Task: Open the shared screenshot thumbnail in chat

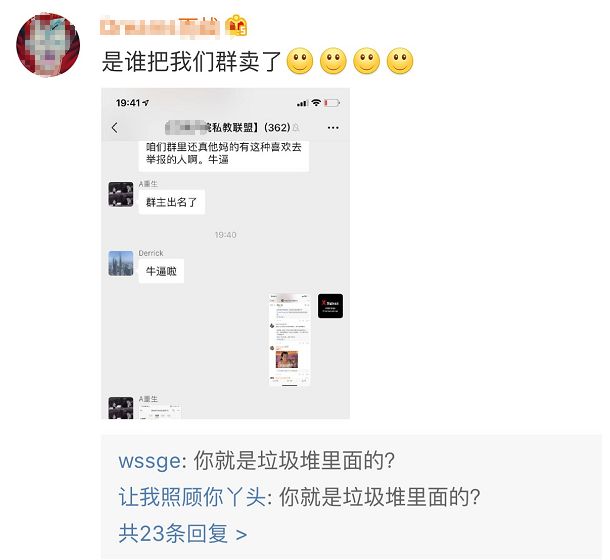Action: tap(290, 340)
